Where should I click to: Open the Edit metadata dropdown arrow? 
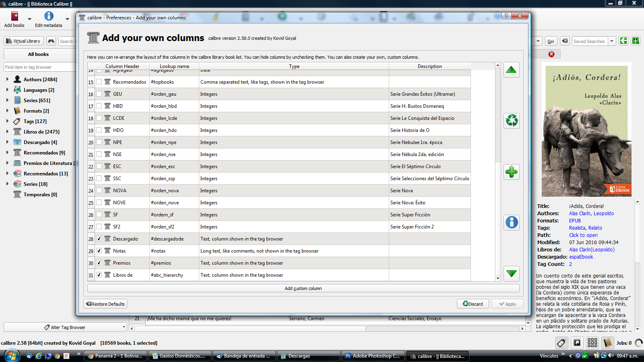click(x=67, y=19)
